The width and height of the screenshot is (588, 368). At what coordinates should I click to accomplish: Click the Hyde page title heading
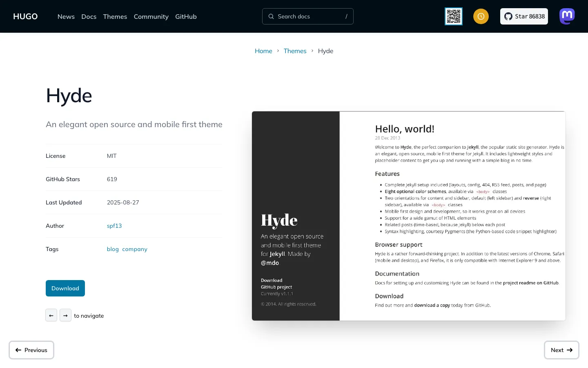69,96
